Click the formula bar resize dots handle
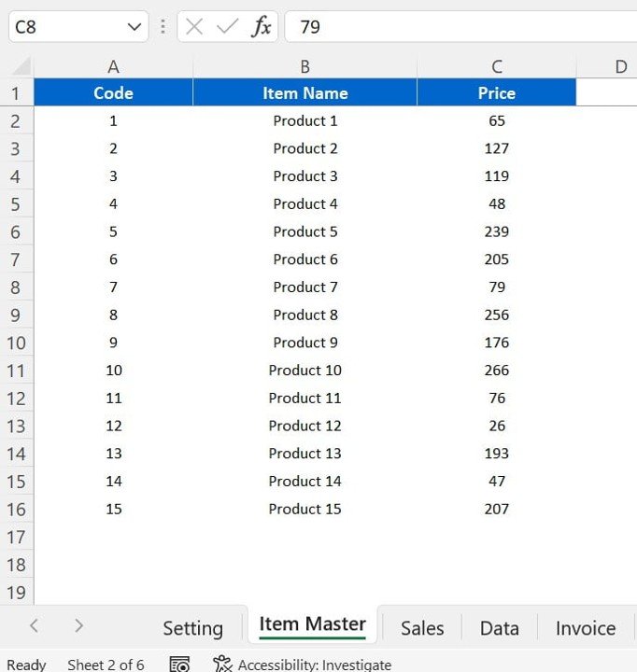Screen dimensions: 637x672 click(163, 26)
